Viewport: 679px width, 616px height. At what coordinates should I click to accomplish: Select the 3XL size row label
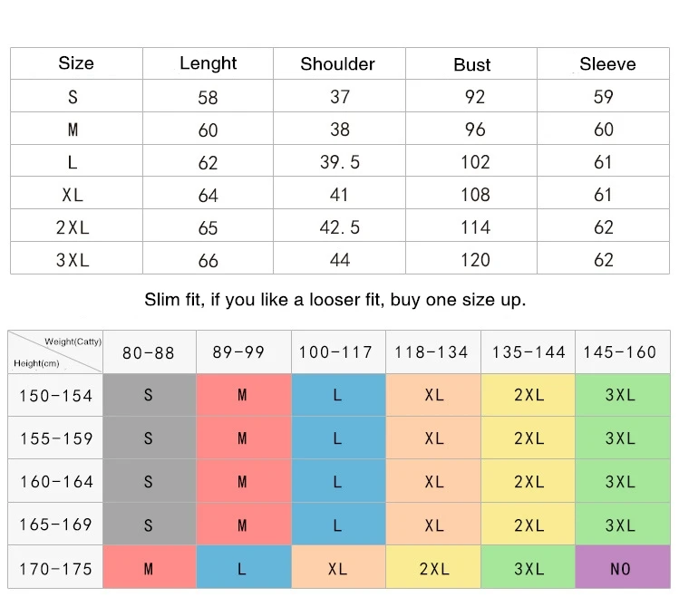pos(73,260)
